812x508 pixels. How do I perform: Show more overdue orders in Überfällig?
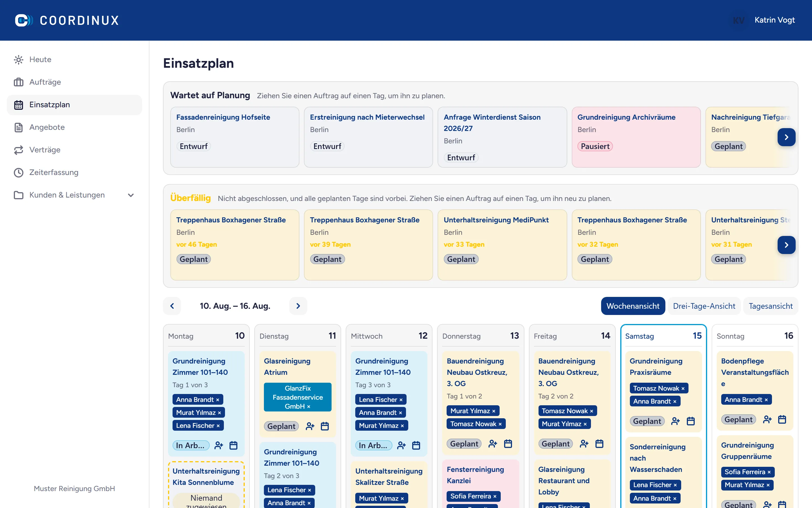pos(786,245)
